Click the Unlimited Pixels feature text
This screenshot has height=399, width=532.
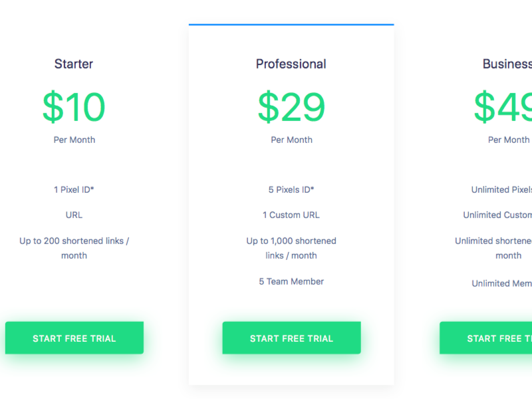tap(501, 190)
